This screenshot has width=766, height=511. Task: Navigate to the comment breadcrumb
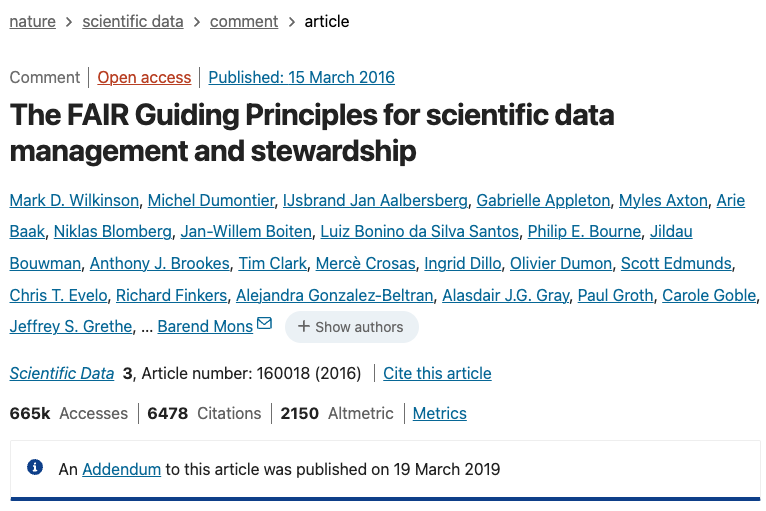pyautogui.click(x=244, y=21)
